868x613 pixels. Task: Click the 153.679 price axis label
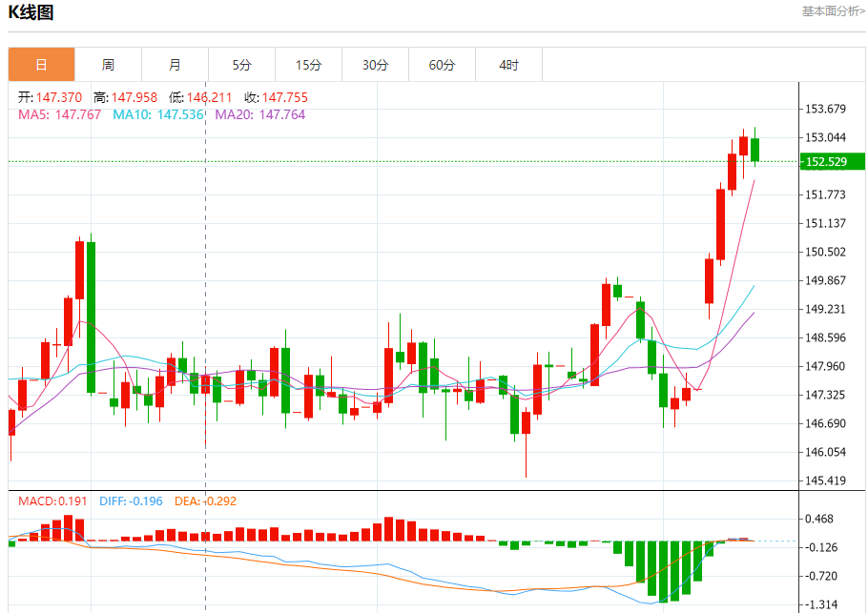(825, 109)
